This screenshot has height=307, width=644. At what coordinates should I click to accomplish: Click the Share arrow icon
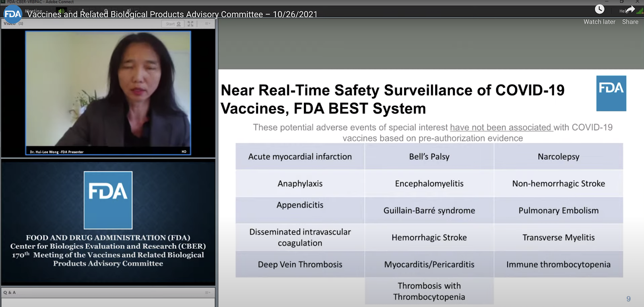coord(630,9)
